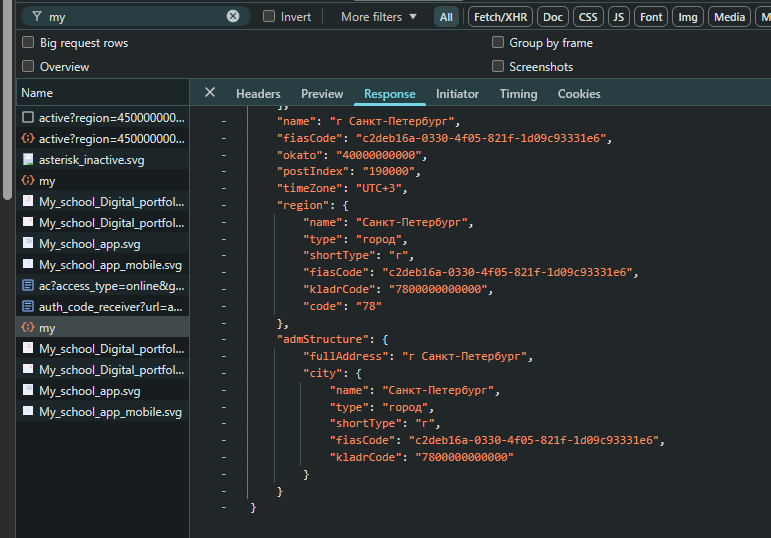Filter requests by CSS type
This screenshot has width=771, height=538.
[x=588, y=17]
